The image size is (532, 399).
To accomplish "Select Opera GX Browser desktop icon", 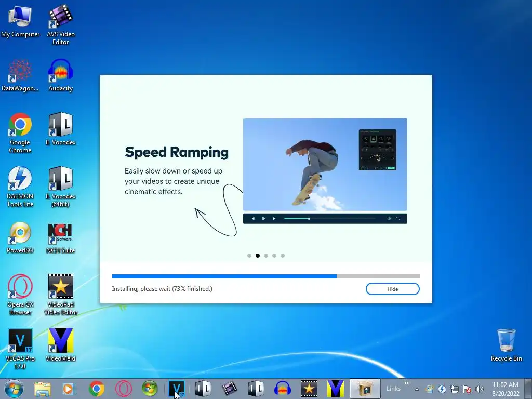I will click(x=20, y=295).
